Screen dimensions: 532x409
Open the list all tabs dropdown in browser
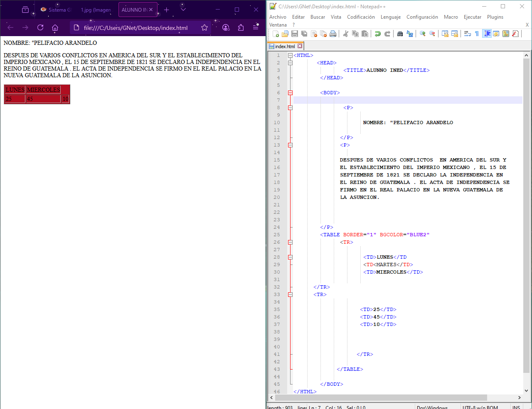183,10
